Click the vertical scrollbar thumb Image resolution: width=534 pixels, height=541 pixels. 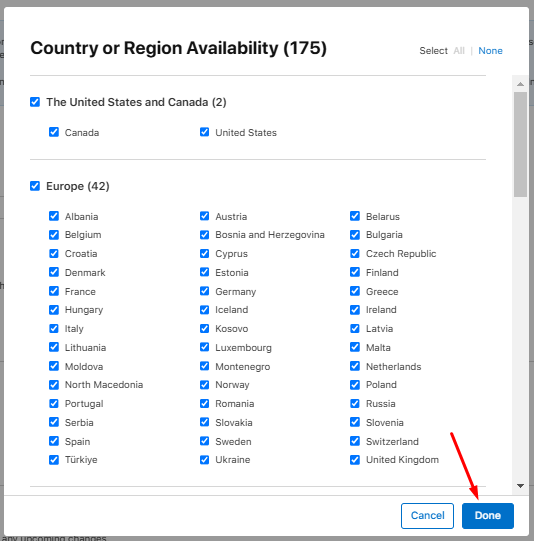[521, 144]
